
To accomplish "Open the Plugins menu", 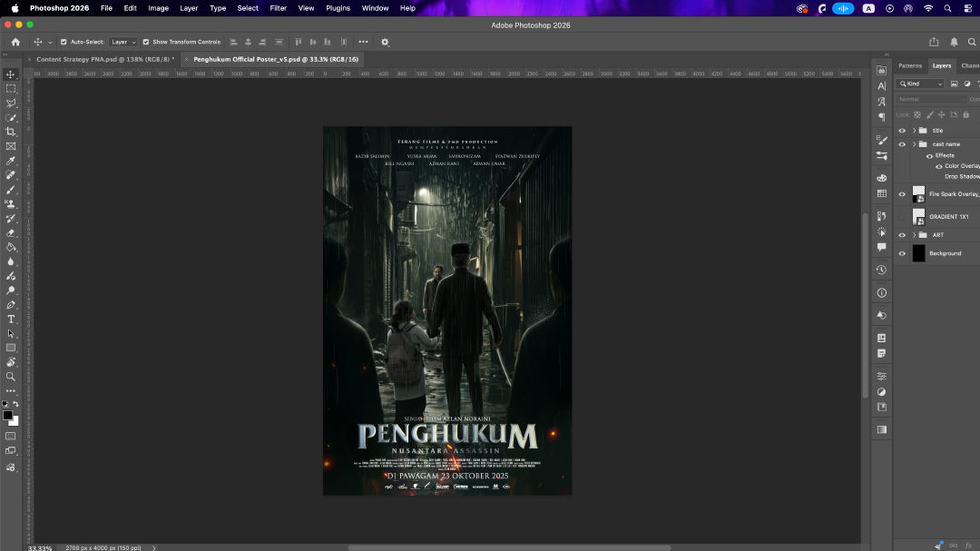I will tap(338, 8).
